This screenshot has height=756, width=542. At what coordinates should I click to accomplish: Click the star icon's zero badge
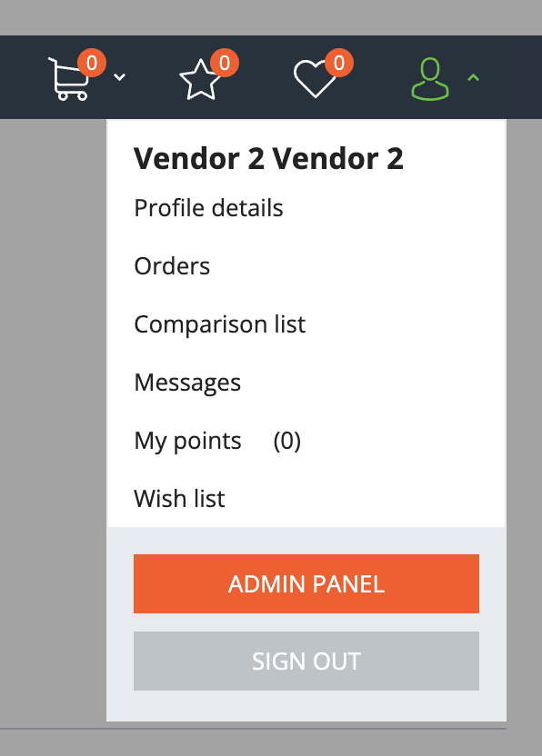225,63
